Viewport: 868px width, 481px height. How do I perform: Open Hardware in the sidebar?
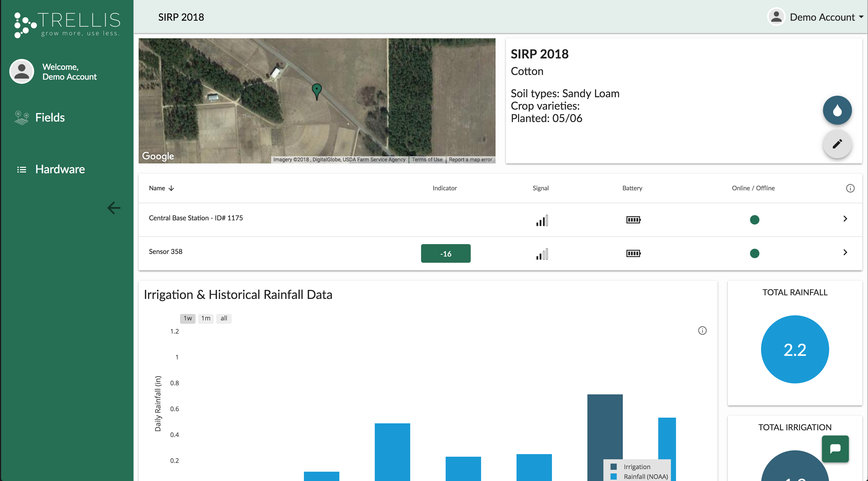(x=60, y=169)
